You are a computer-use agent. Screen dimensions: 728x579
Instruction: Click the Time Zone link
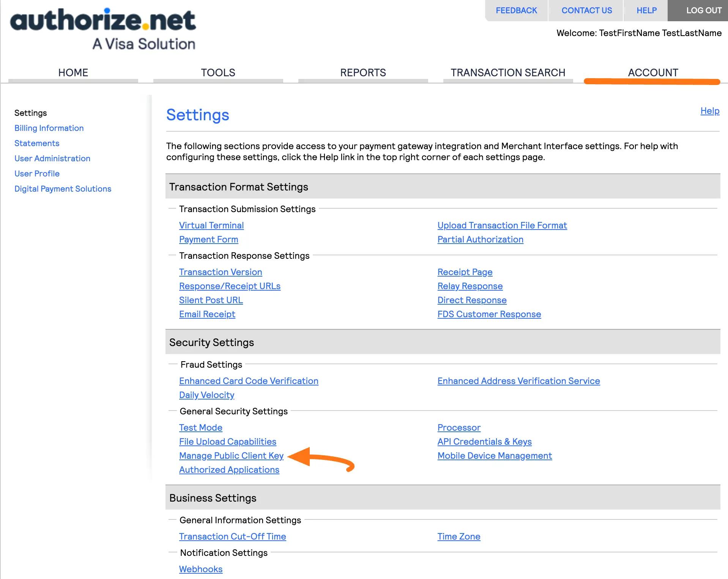(459, 537)
